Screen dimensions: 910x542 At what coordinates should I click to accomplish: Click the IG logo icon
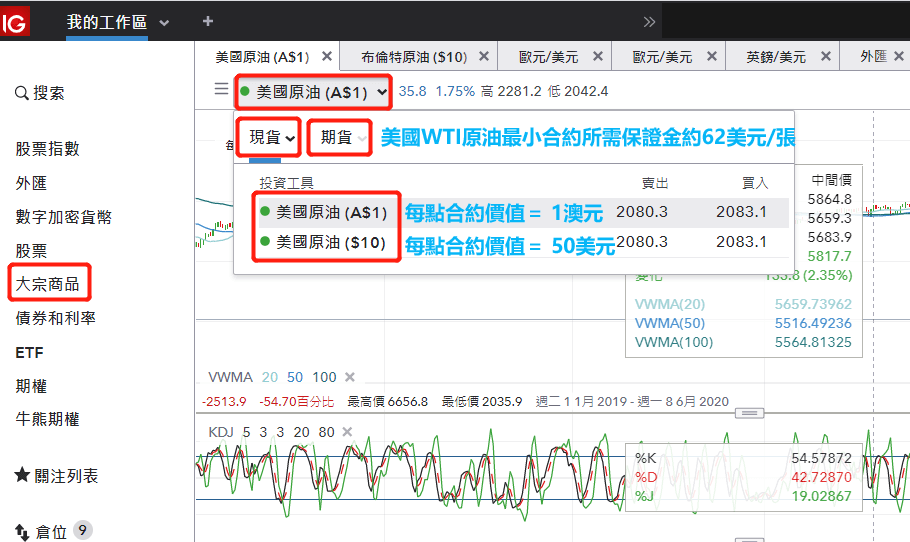tap(16, 22)
